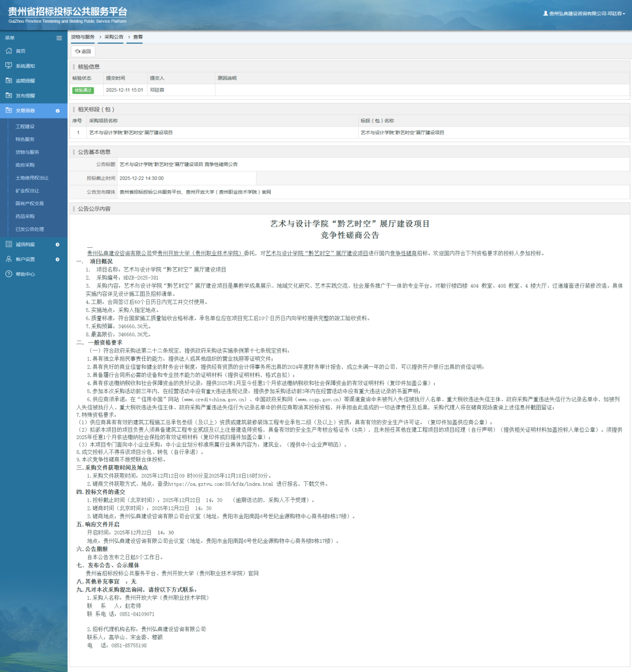The image size is (632, 672).
Task: Open the 逾期提醒 folder icon
Action: tap(8, 80)
